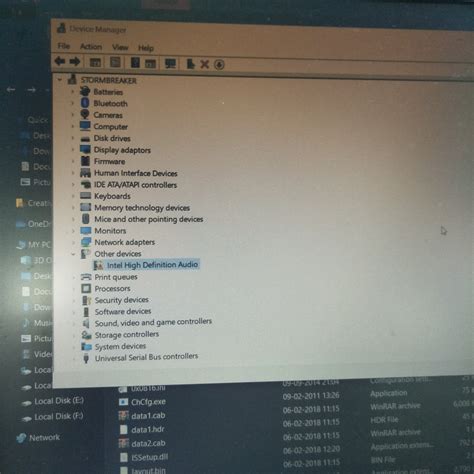The width and height of the screenshot is (474, 474).
Task: Open Local Disk (E:) in Explorer sidebar
Action: 59,401
